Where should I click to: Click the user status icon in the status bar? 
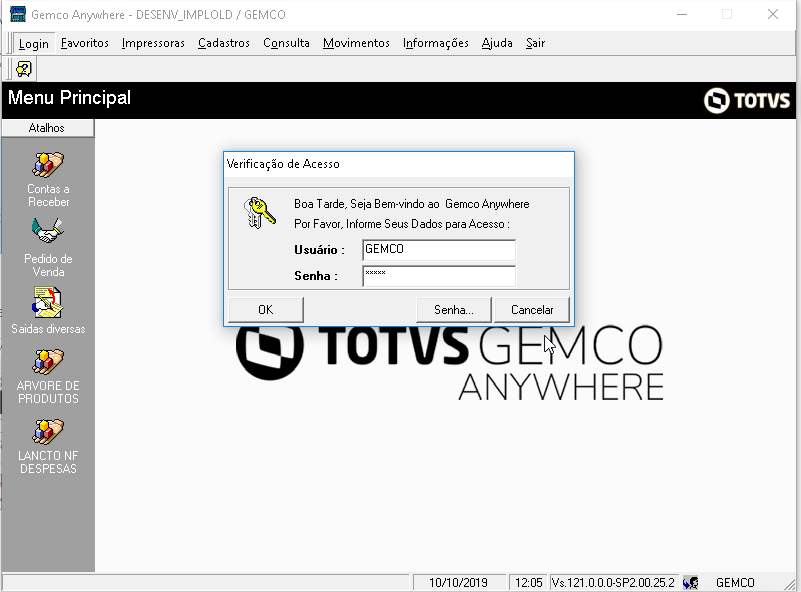coord(691,582)
